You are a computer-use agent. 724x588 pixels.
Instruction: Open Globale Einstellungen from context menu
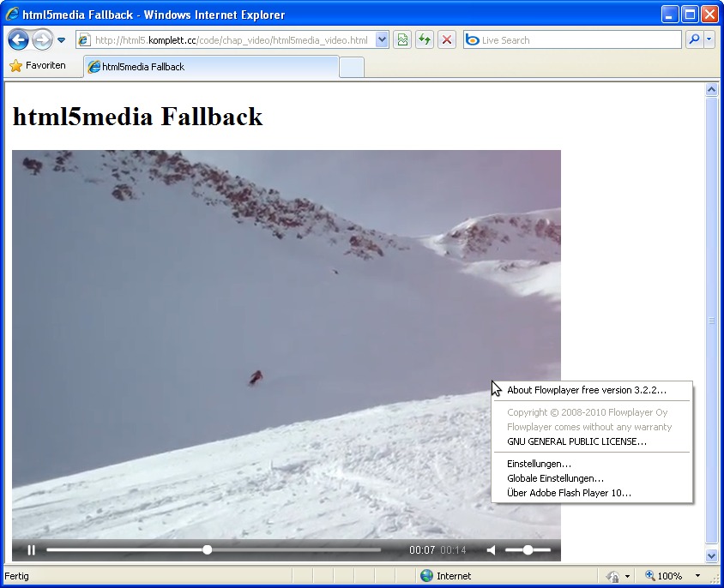(x=555, y=478)
